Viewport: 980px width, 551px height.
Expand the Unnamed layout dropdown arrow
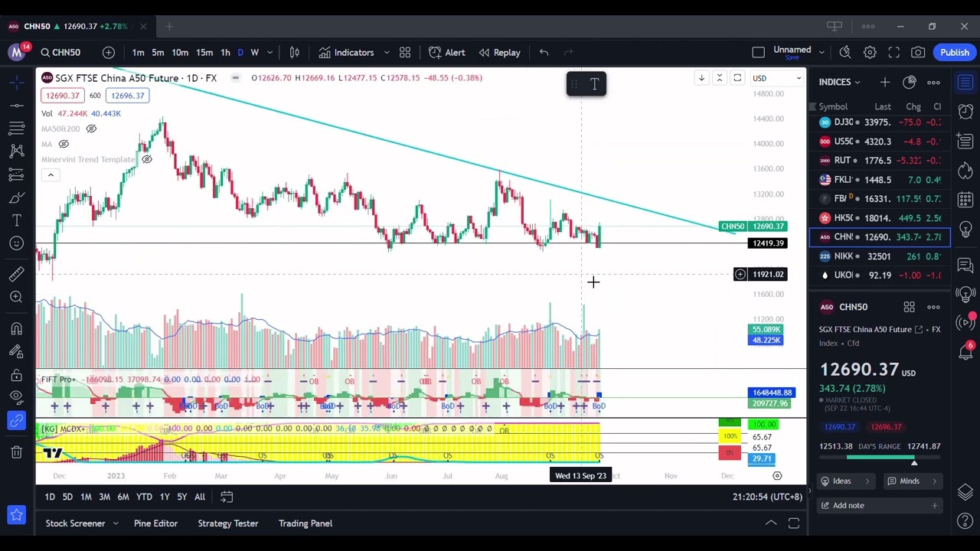tap(821, 52)
